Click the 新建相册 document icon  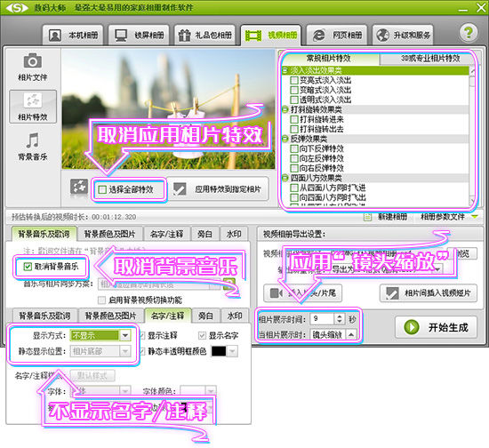click(x=367, y=217)
